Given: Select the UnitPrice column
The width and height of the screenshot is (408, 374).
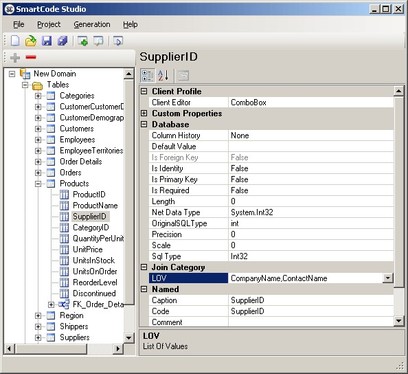Looking at the screenshot, I should pyautogui.click(x=87, y=250).
